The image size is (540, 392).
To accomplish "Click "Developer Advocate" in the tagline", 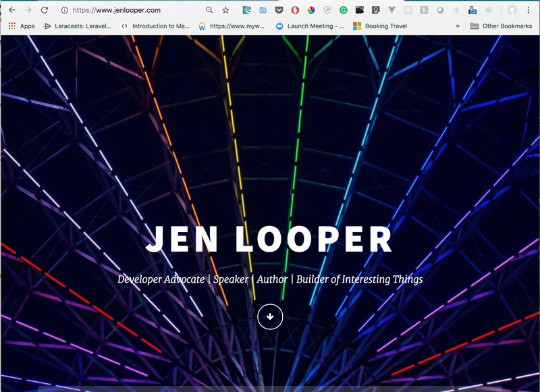I will [x=161, y=279].
